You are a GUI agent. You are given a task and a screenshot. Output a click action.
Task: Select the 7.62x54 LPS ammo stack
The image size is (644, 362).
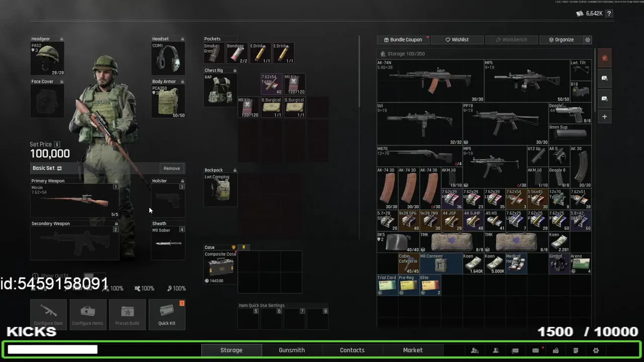(x=516, y=199)
